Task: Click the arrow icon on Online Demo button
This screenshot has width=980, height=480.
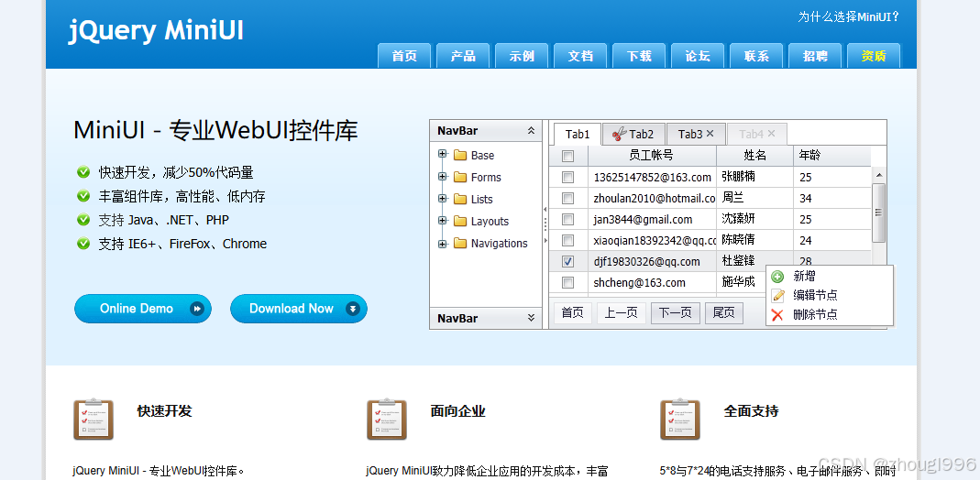Action: pyautogui.click(x=197, y=309)
